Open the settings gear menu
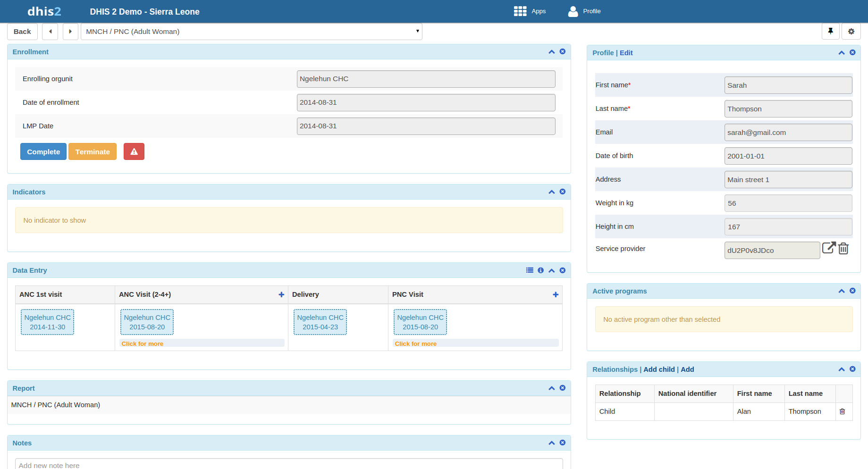This screenshot has height=469, width=868. pyautogui.click(x=851, y=32)
